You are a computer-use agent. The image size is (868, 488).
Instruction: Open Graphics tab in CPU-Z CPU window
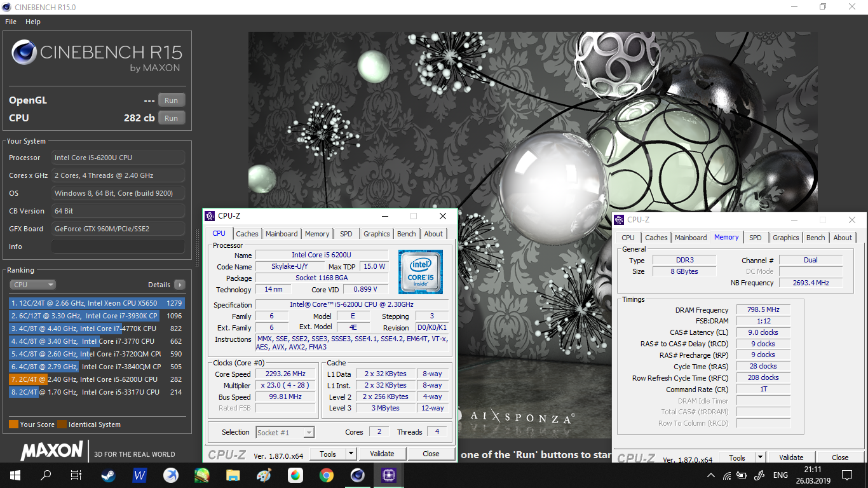click(x=377, y=234)
